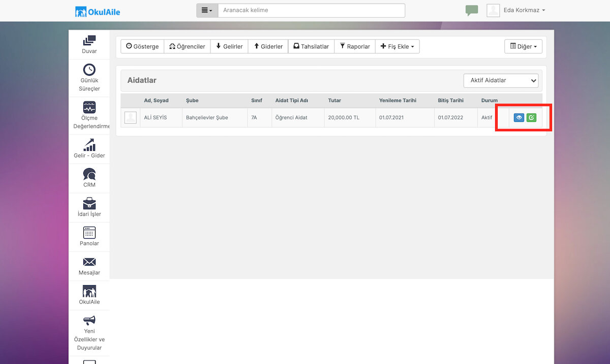
Task: Click the Bitiş Tarihi column header
Action: (451, 101)
